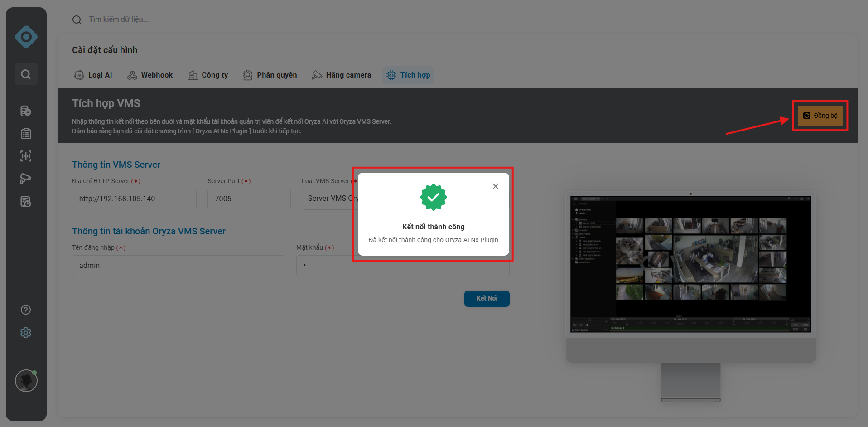Click the green success checkmark badge
Image resolution: width=868 pixels, height=427 pixels.
click(434, 197)
